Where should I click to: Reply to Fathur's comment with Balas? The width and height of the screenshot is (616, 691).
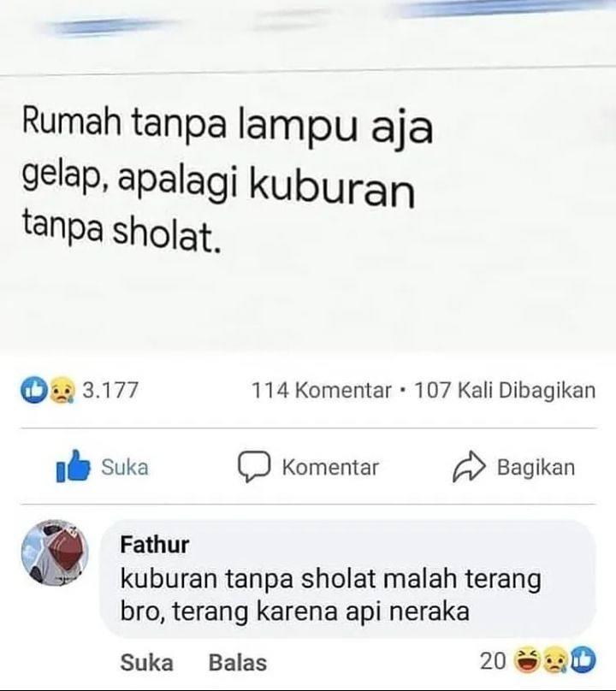coord(238,663)
